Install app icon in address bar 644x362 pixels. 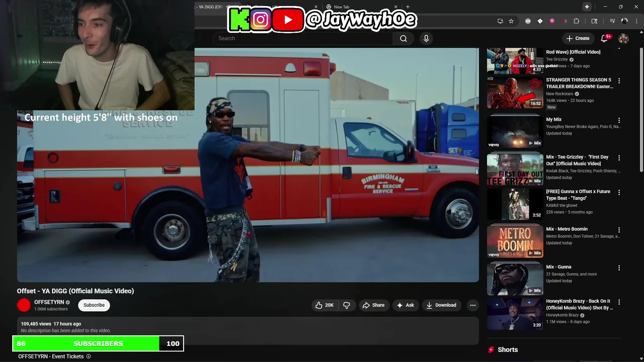(x=500, y=21)
